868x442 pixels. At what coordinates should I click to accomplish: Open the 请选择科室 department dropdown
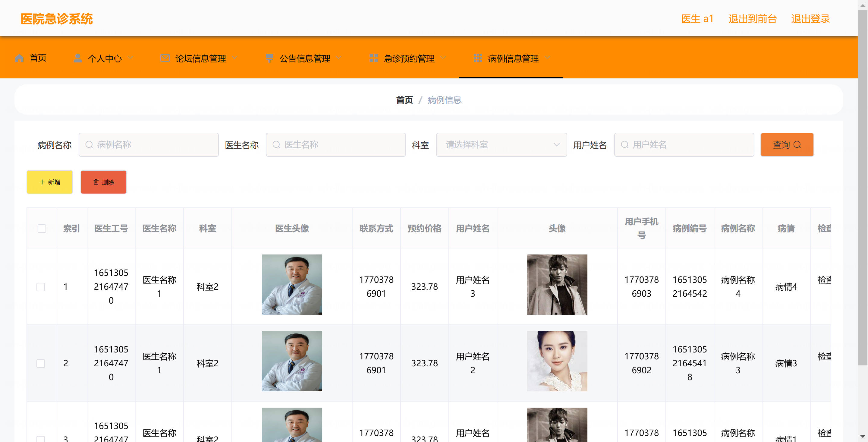(502, 145)
